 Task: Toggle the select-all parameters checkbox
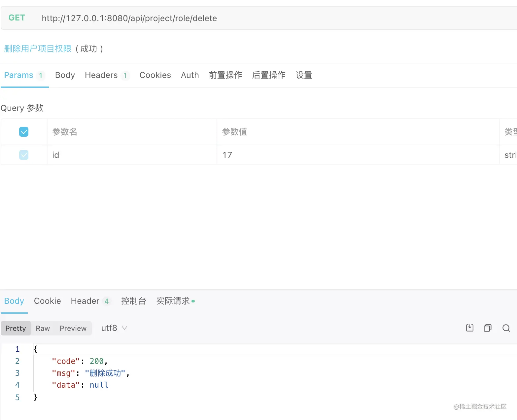pos(24,132)
